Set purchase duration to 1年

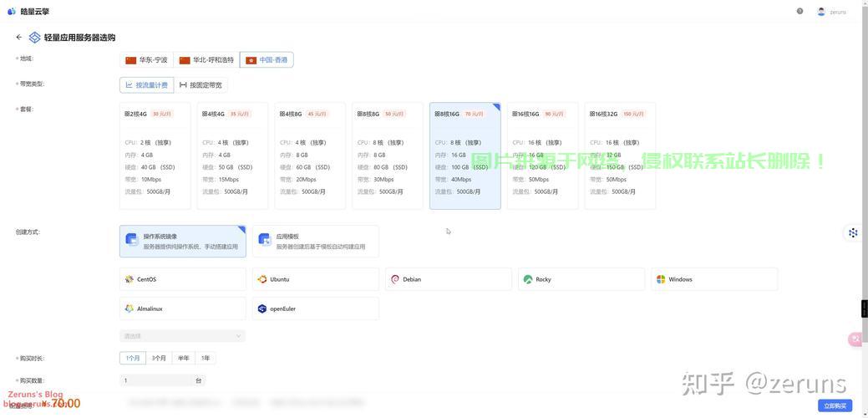[206, 358]
